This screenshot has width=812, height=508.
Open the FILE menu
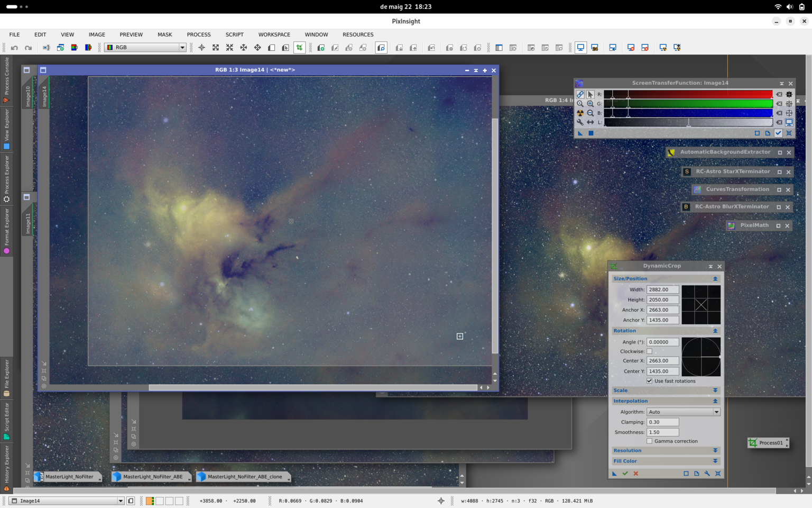pyautogui.click(x=14, y=34)
